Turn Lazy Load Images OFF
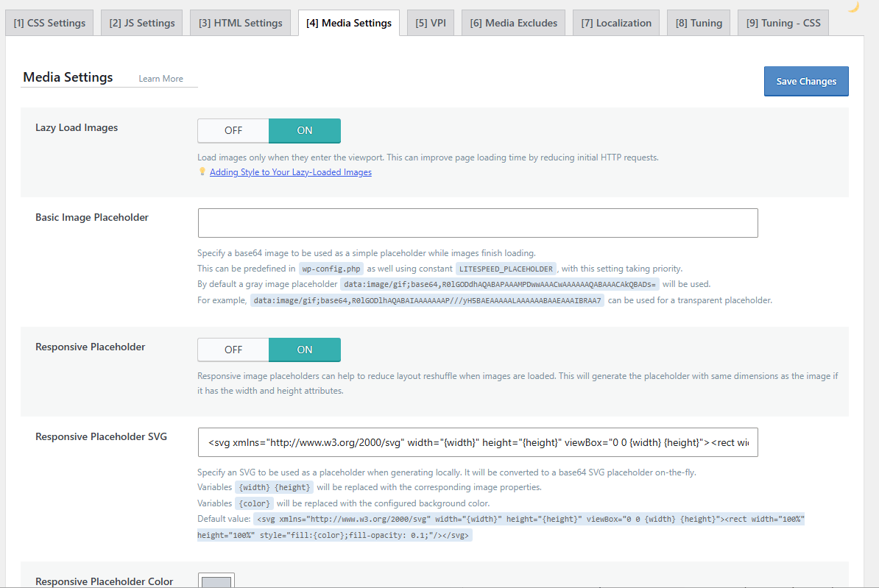879x588 pixels. 233,130
